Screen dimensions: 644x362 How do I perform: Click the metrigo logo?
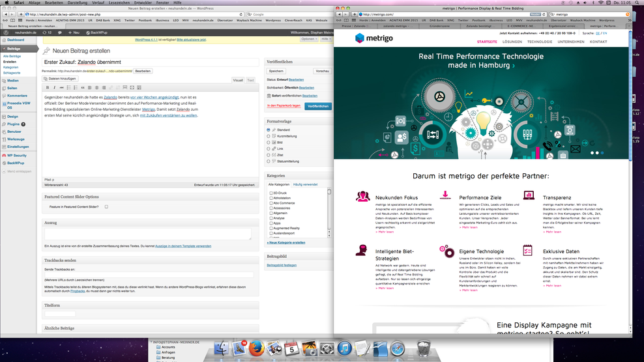click(x=373, y=38)
